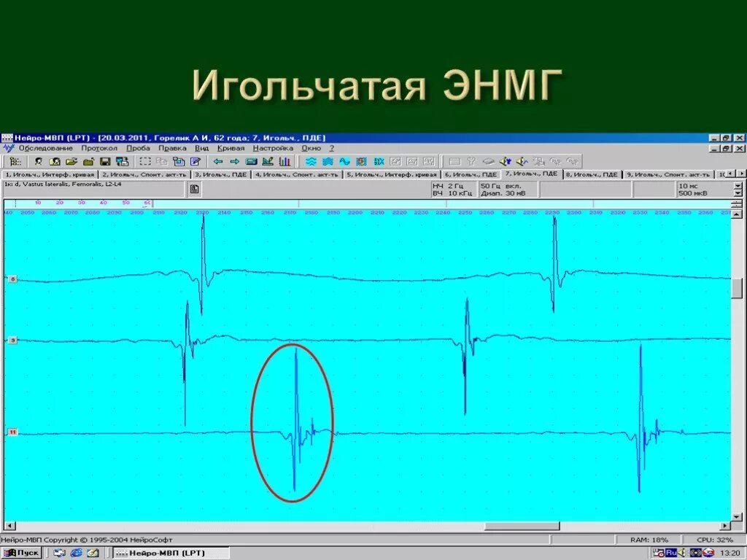Click the sine wave icon
Screen dimensions: 747x560
[344, 161]
